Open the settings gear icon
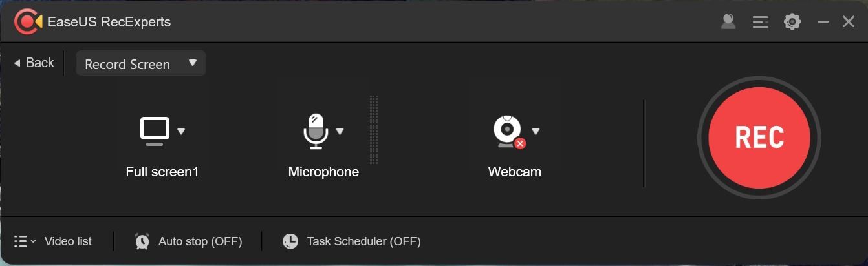The height and width of the screenshot is (266, 868). click(x=792, y=22)
